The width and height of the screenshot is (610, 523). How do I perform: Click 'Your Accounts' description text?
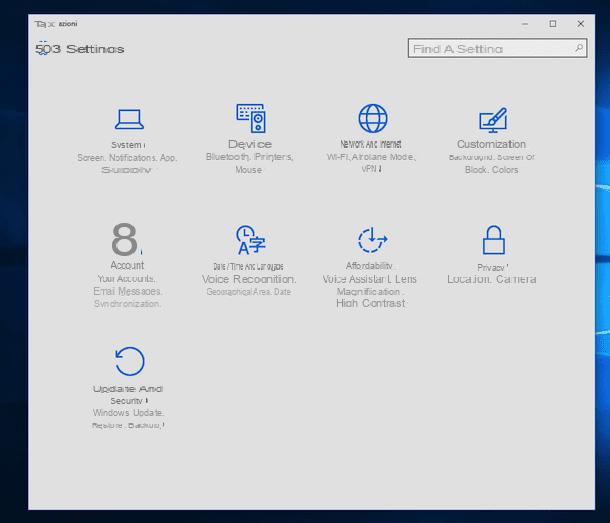click(x=126, y=279)
